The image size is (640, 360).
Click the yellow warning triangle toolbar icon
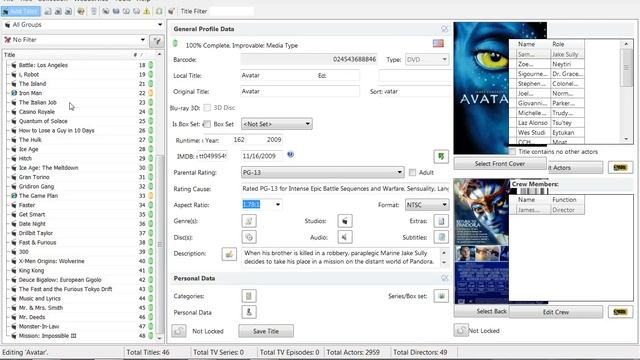point(147,11)
